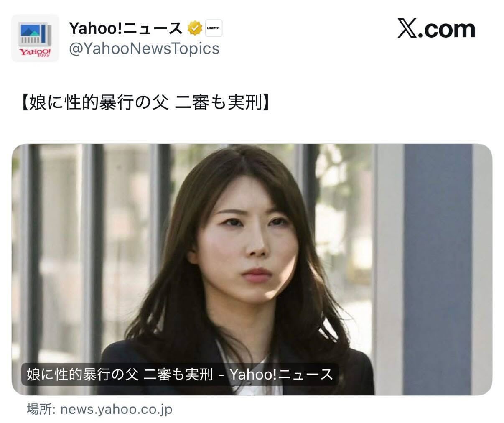Click the newspaper graphic inside the avatar
Image resolution: width=504 pixels, height=423 pixels.
[35, 35]
